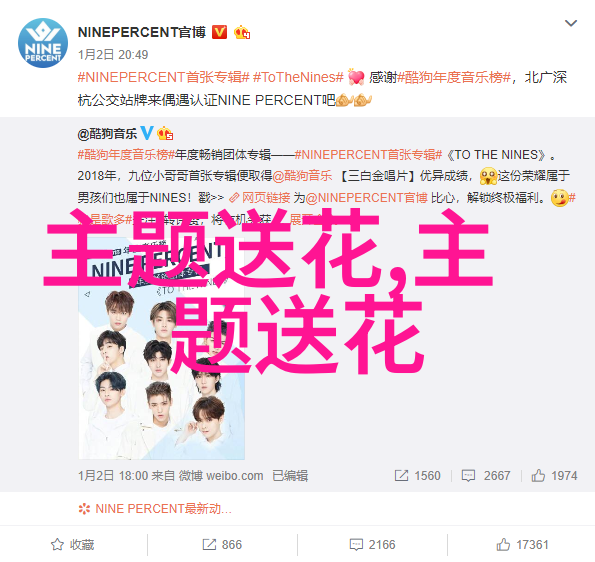Viewport: 595px width, 562px height.
Task: Open NINE PERCENT最新动 topic link
Action: 155,508
